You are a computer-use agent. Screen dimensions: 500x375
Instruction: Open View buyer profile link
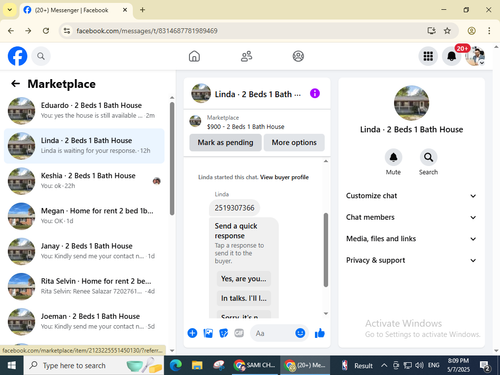tap(284, 177)
